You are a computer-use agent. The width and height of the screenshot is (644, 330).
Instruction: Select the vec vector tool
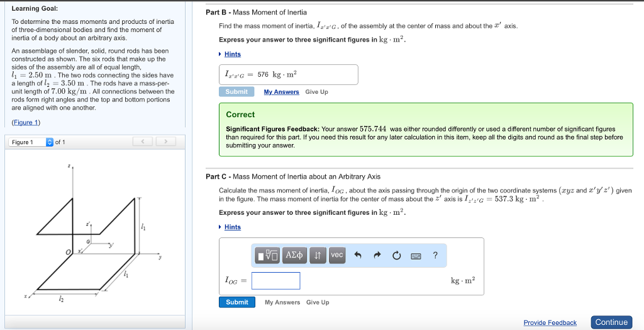337,255
